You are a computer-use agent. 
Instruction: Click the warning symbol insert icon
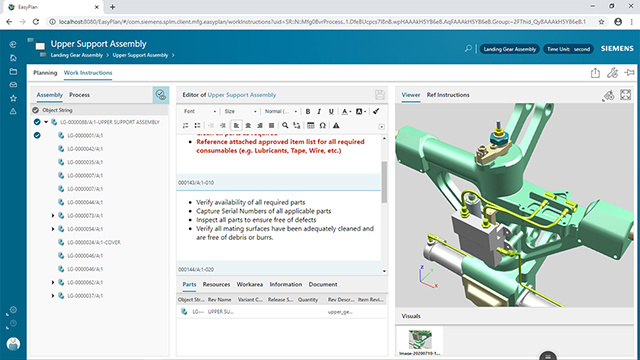pos(336,125)
